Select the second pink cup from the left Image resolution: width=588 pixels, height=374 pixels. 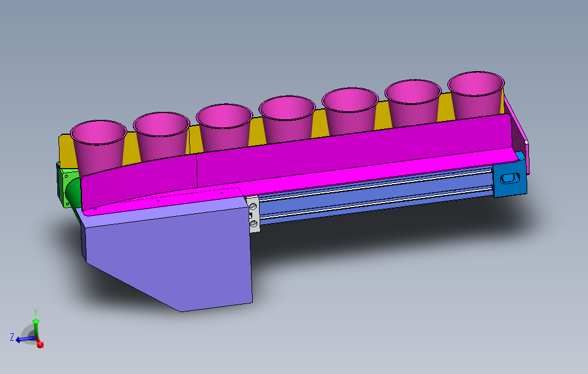162,137
